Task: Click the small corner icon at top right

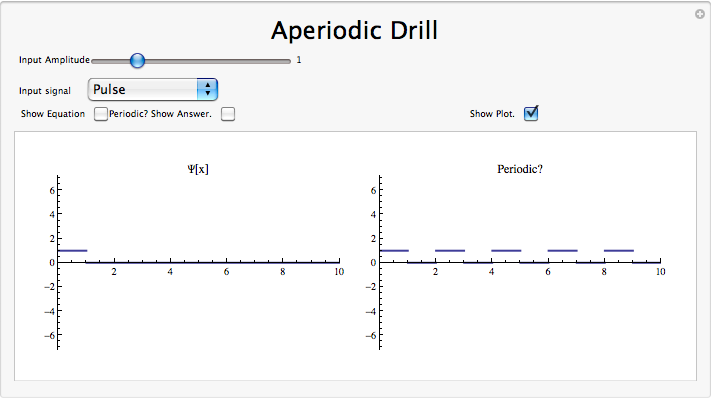Action: (x=699, y=14)
